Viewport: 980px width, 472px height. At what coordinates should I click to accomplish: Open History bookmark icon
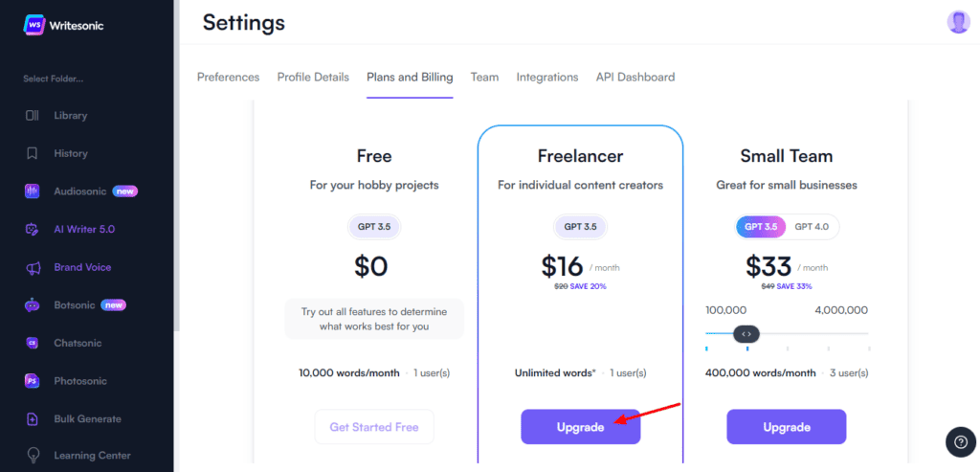coord(33,154)
